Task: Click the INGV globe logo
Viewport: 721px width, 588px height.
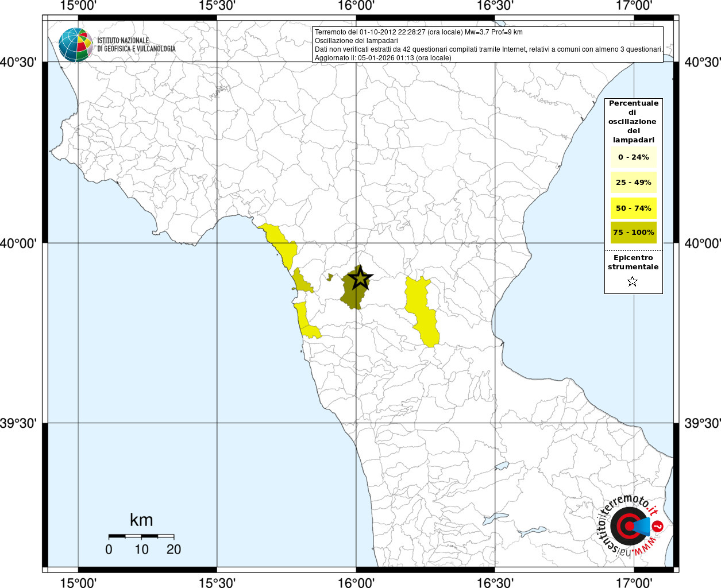Action: click(75, 44)
